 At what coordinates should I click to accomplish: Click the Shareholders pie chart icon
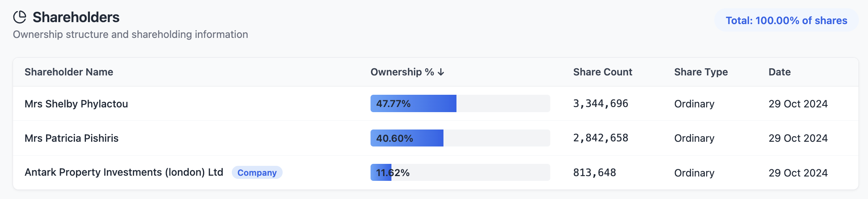pos(20,17)
